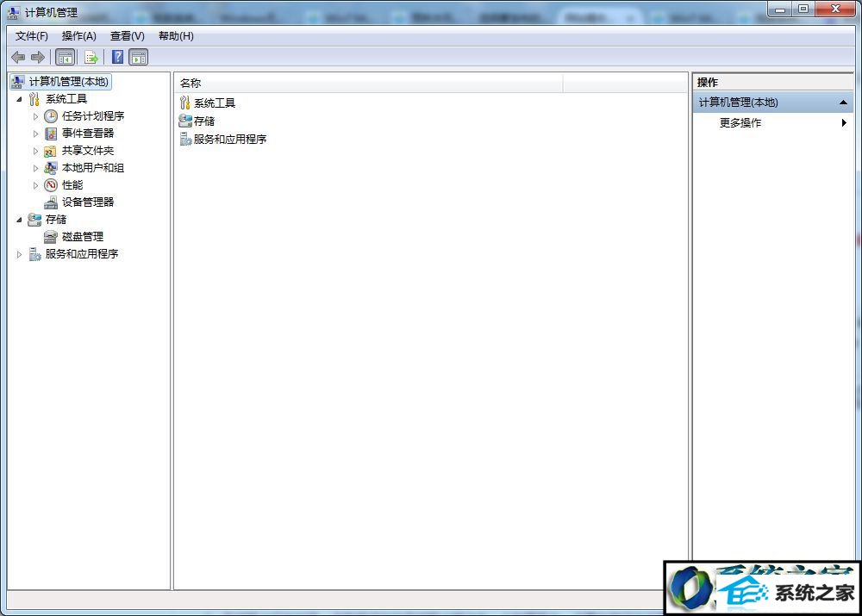Image resolution: width=862 pixels, height=616 pixels.
Task: Open the 查看(V) menu
Action: click(128, 36)
